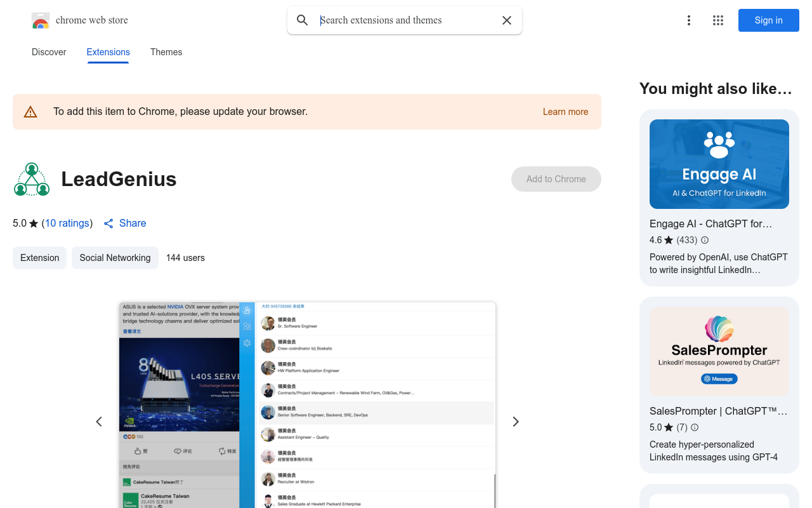Click the 'chrome web store' title text
Viewport: 812px width, 508px height.
click(92, 20)
